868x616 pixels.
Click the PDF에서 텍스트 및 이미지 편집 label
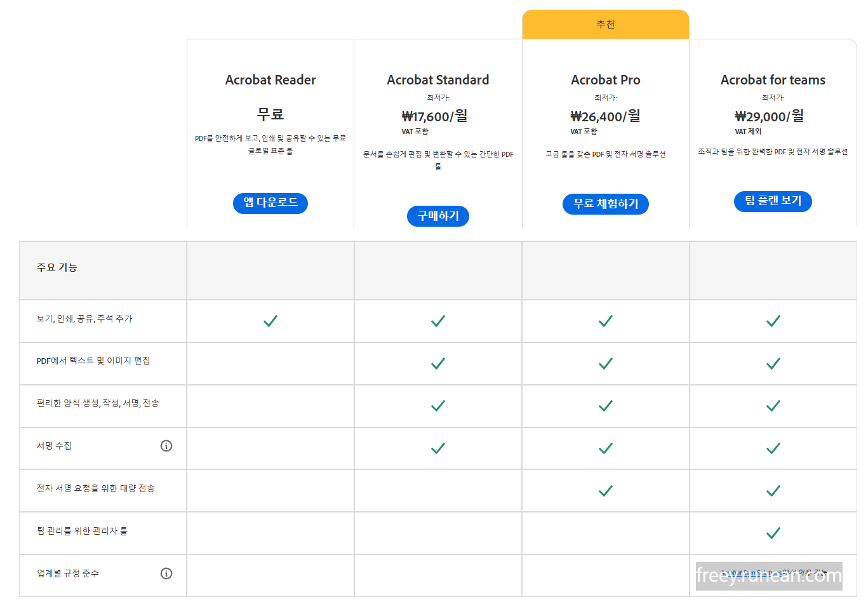tap(93, 361)
